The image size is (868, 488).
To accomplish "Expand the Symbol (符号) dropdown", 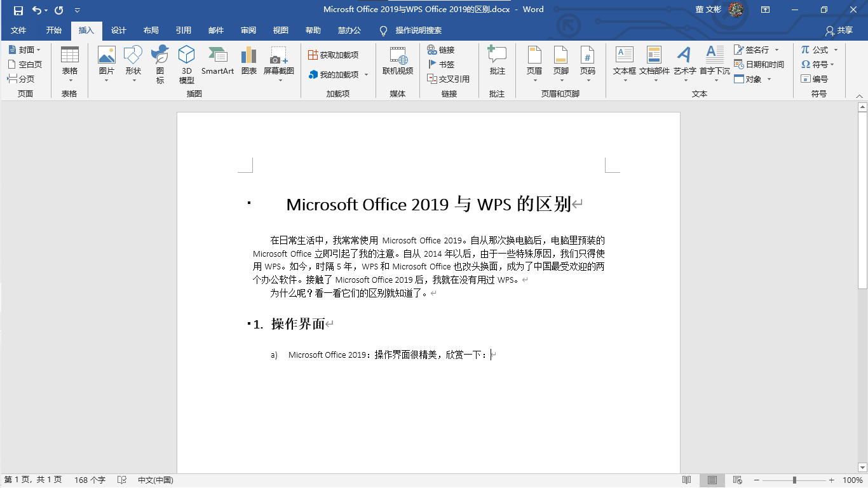I will point(832,64).
